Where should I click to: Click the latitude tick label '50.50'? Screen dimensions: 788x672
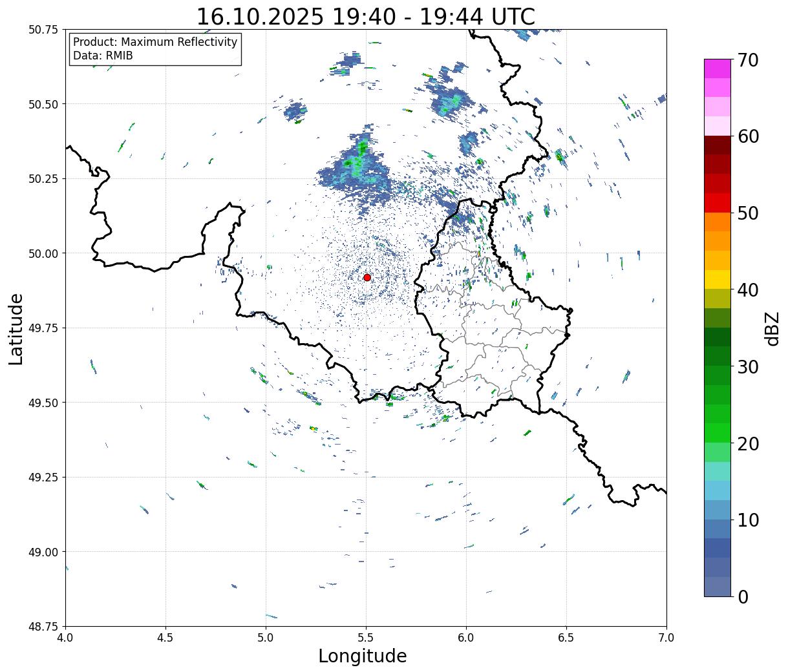[43, 104]
